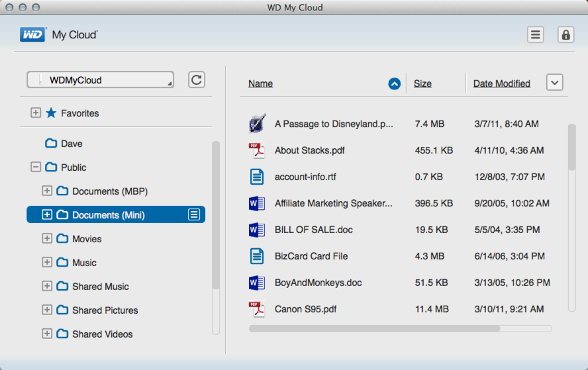The height and width of the screenshot is (370, 588).
Task: Click the PDF icon for Canon S95.pdf
Action: (257, 309)
